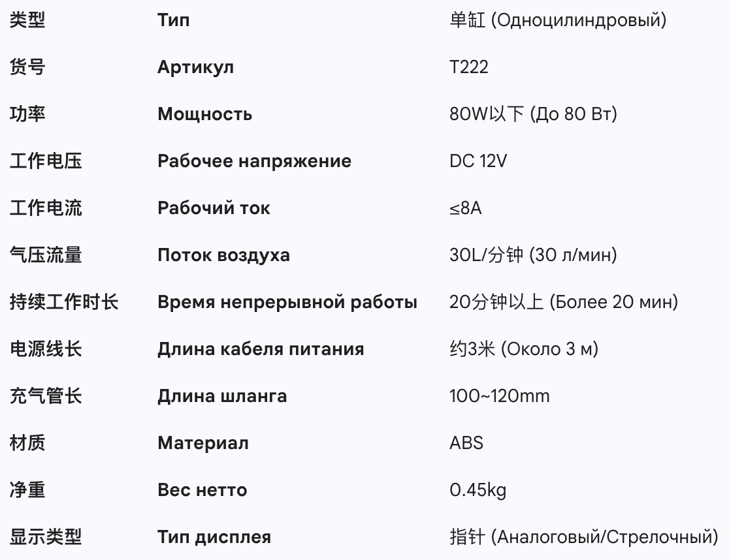Click the label "Время непрерывной работы"

click(287, 302)
